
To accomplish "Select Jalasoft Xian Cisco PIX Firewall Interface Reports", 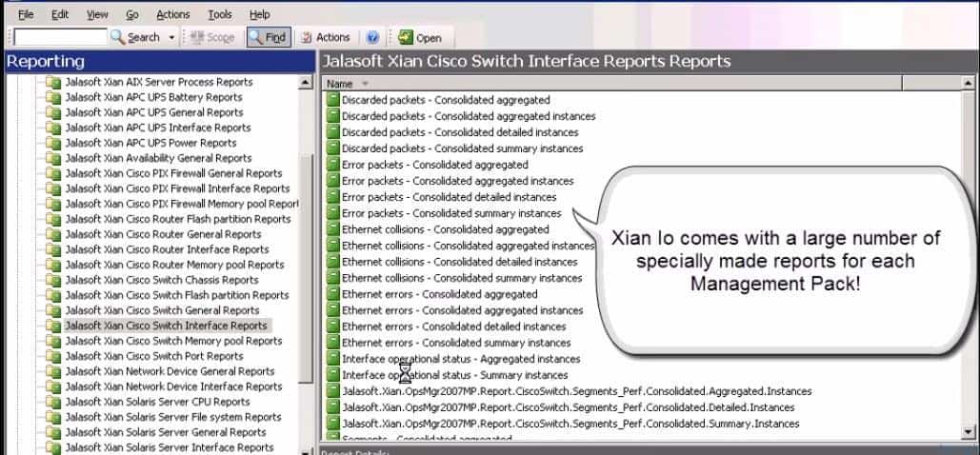I will tap(177, 188).
